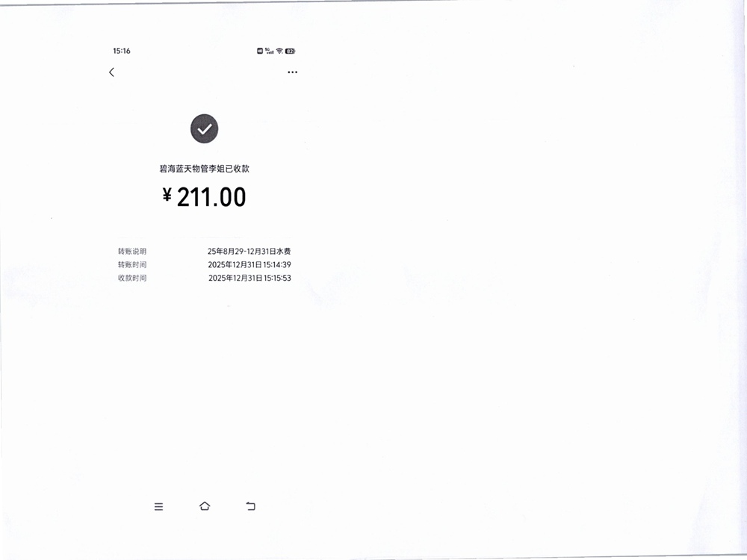Tap the Wi-Fi status icon
747x560 pixels.
[x=279, y=51]
